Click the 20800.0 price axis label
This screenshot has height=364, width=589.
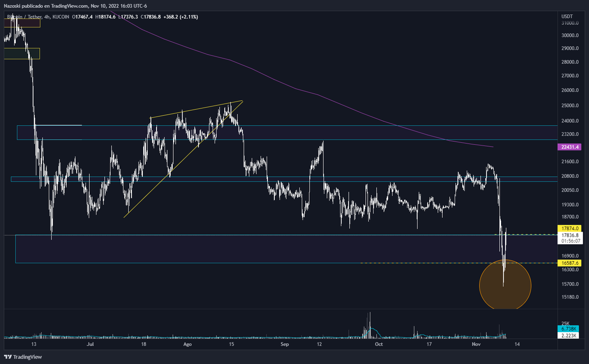569,176
